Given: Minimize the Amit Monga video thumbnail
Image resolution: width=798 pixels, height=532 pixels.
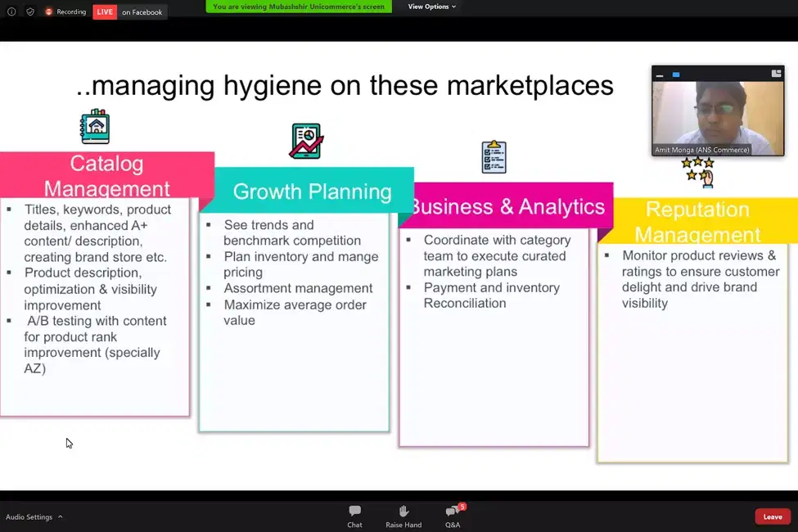Looking at the screenshot, I should tap(660, 74).
